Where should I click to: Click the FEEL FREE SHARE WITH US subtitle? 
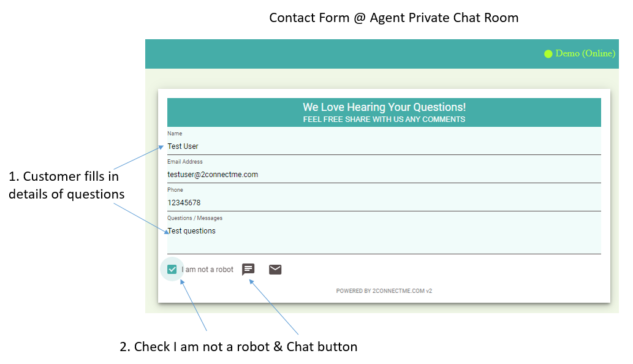tap(384, 119)
